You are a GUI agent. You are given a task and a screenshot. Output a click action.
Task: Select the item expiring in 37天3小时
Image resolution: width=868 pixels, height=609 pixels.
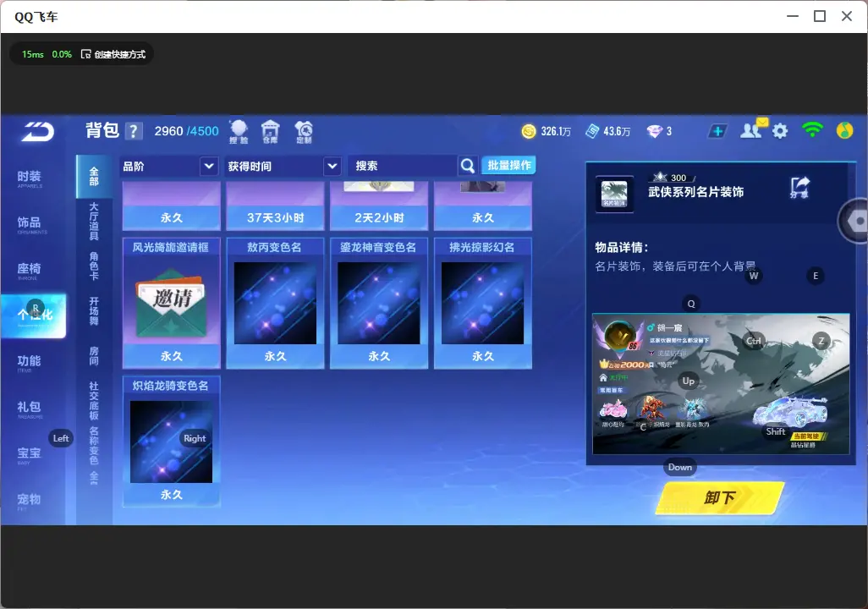275,206
